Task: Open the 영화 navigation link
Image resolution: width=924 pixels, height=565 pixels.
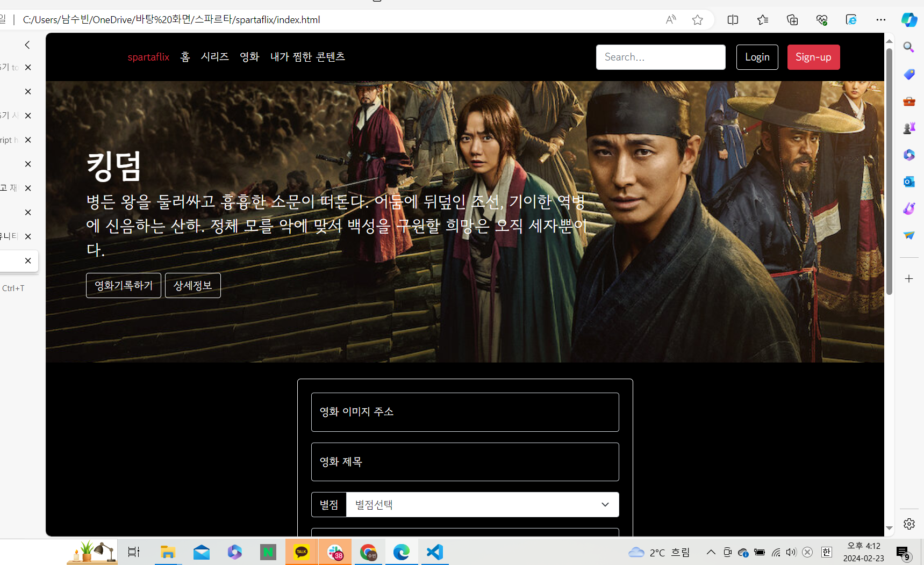Action: [x=249, y=57]
